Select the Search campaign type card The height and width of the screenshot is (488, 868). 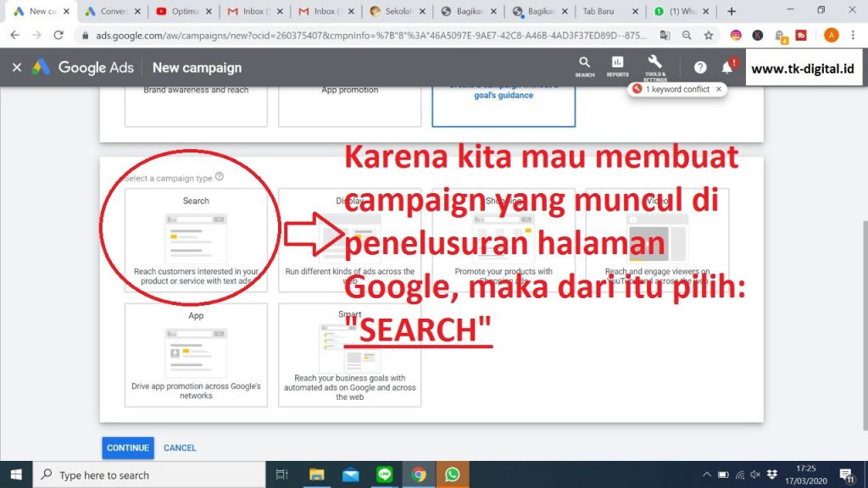[196, 241]
